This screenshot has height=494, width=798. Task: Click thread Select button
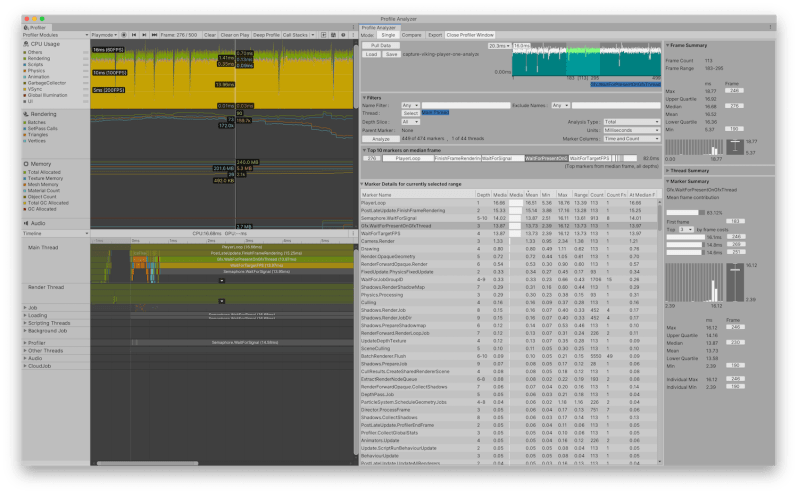point(410,113)
